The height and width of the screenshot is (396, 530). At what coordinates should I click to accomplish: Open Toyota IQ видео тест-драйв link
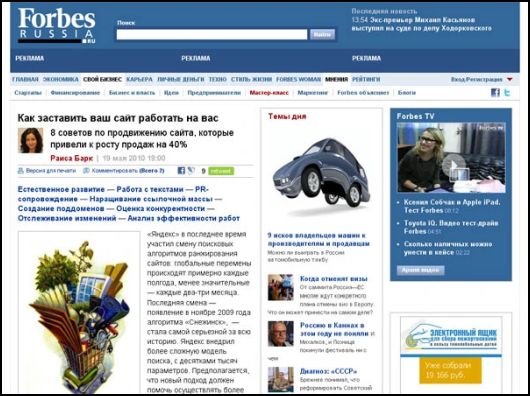(x=451, y=227)
